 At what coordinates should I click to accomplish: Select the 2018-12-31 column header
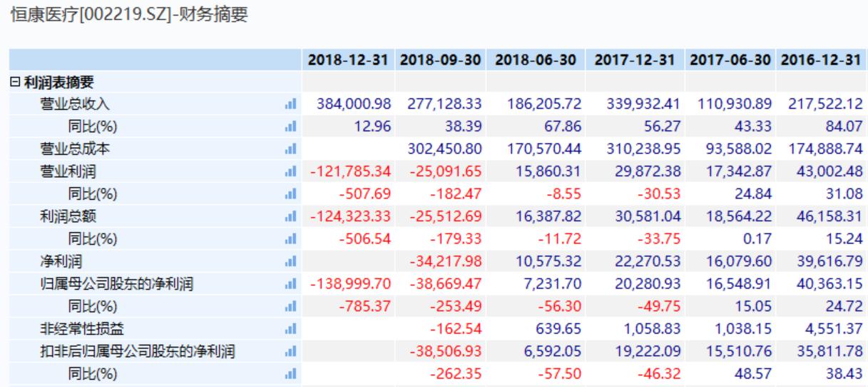tap(349, 60)
